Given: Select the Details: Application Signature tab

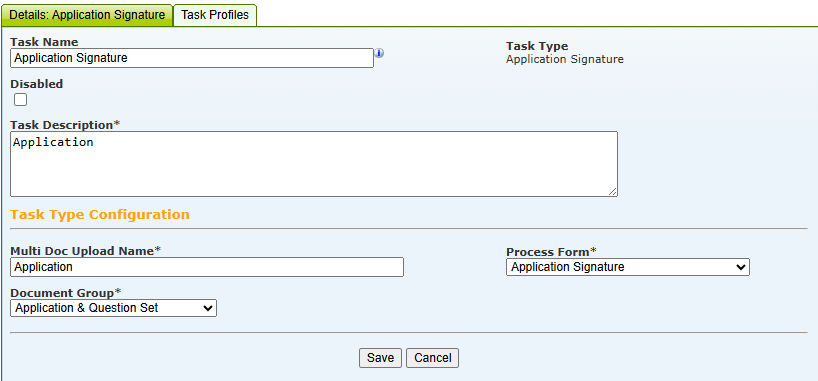Looking at the screenshot, I should point(87,15).
